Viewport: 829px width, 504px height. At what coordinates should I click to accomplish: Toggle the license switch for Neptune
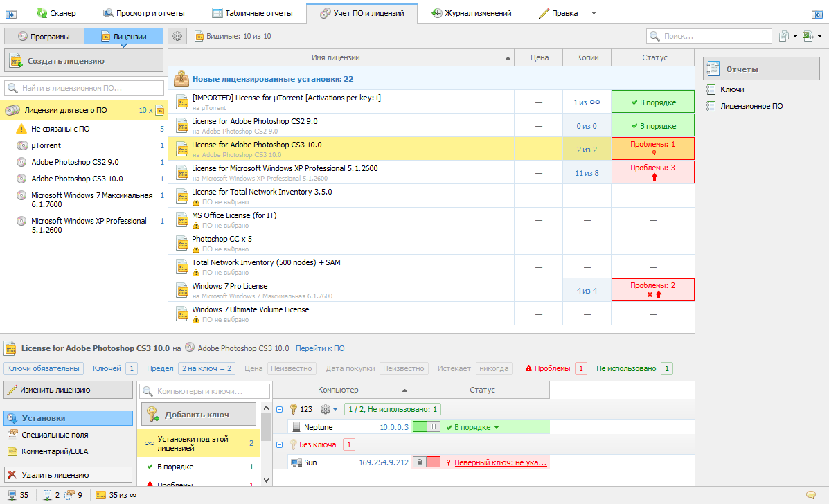(426, 427)
